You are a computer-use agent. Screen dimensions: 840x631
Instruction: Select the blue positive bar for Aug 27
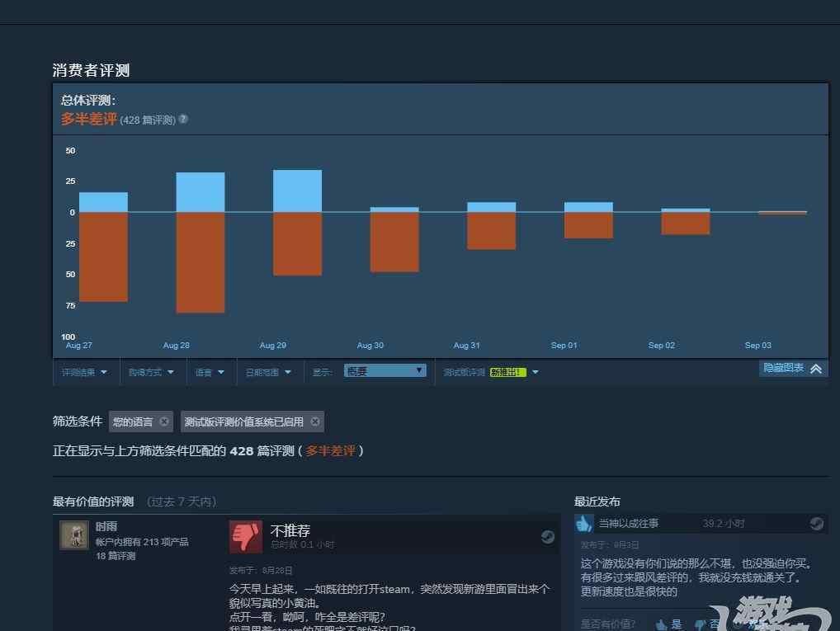[103, 202]
